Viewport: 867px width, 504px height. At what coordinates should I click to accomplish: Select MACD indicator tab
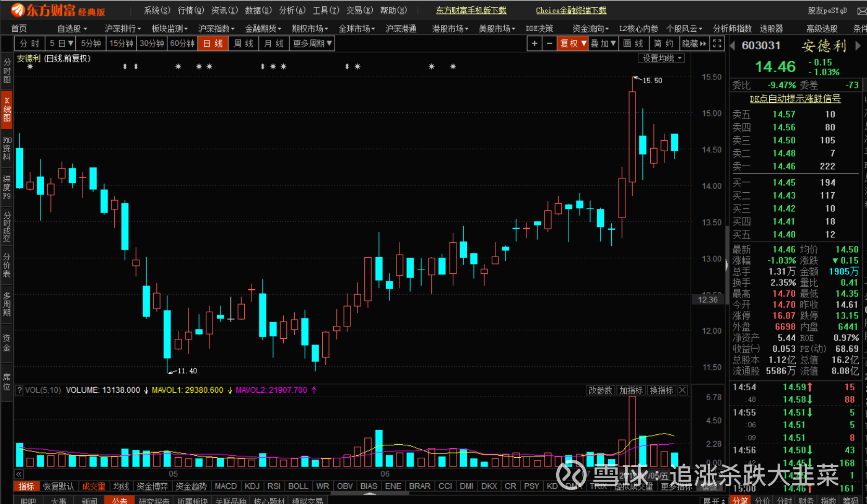pos(226,486)
